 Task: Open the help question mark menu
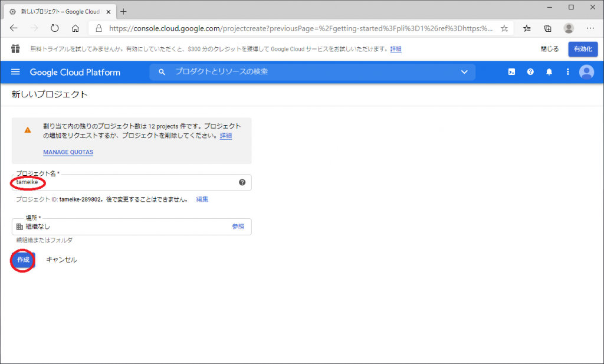[530, 72]
